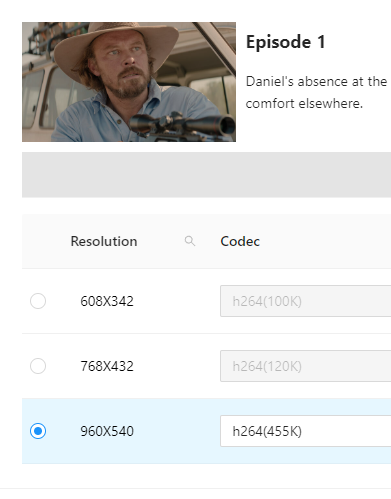Click the selected 960X540 radio button
The height and width of the screenshot is (499, 391).
pyautogui.click(x=38, y=431)
